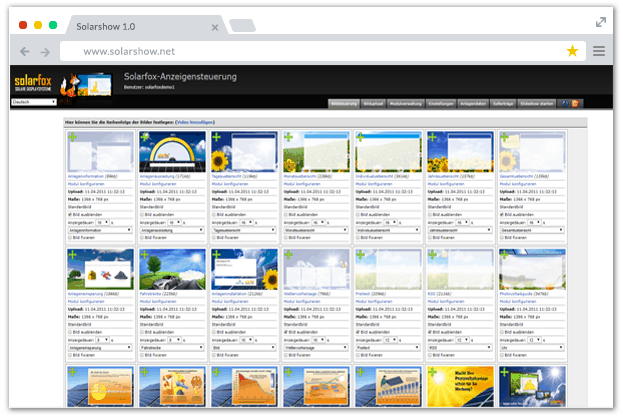
Task: Open module dropdown showing Tagesuebersicht
Action: tap(244, 230)
